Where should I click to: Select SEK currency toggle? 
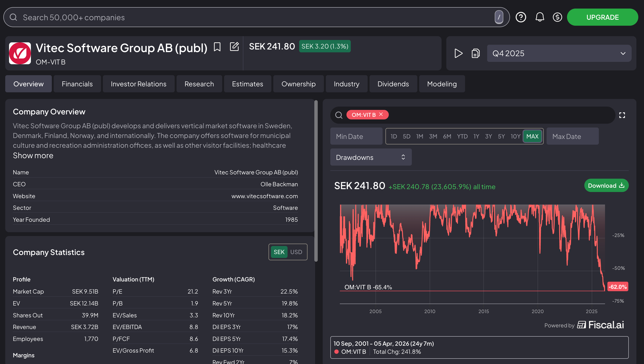coord(279,252)
